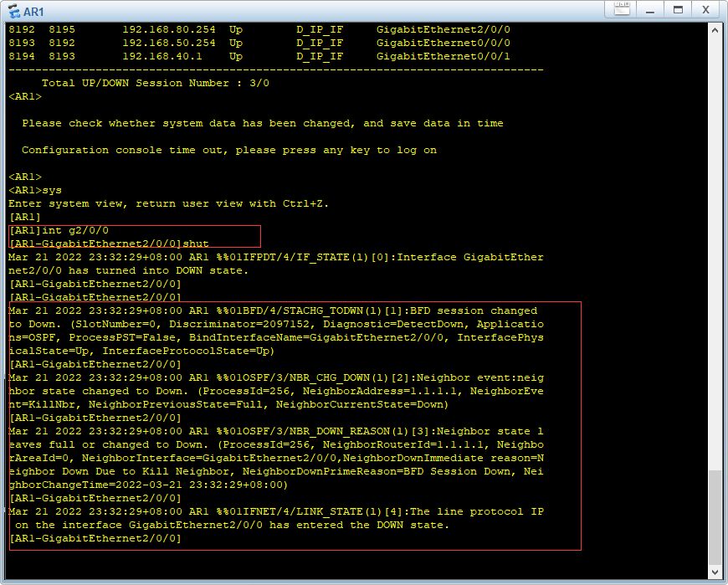Click the text 192.168.80.254

click(169, 29)
